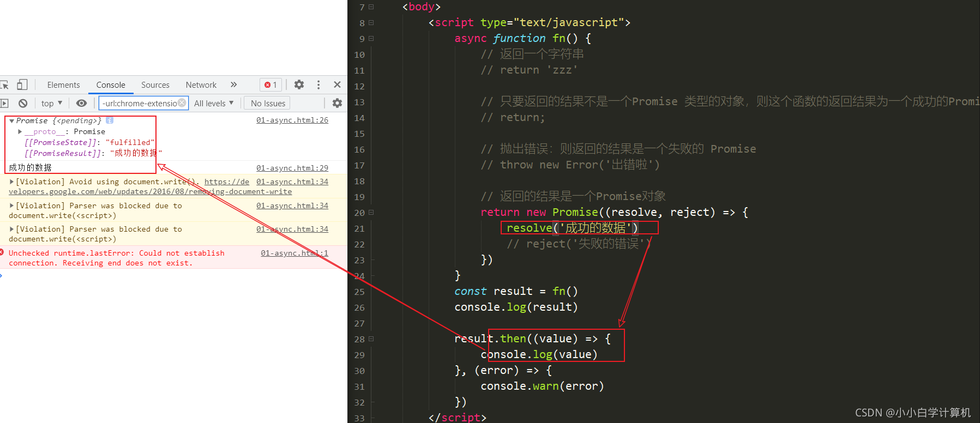Open source link 01-async.html:26
Viewport: 980px width, 423px height.
(292, 120)
